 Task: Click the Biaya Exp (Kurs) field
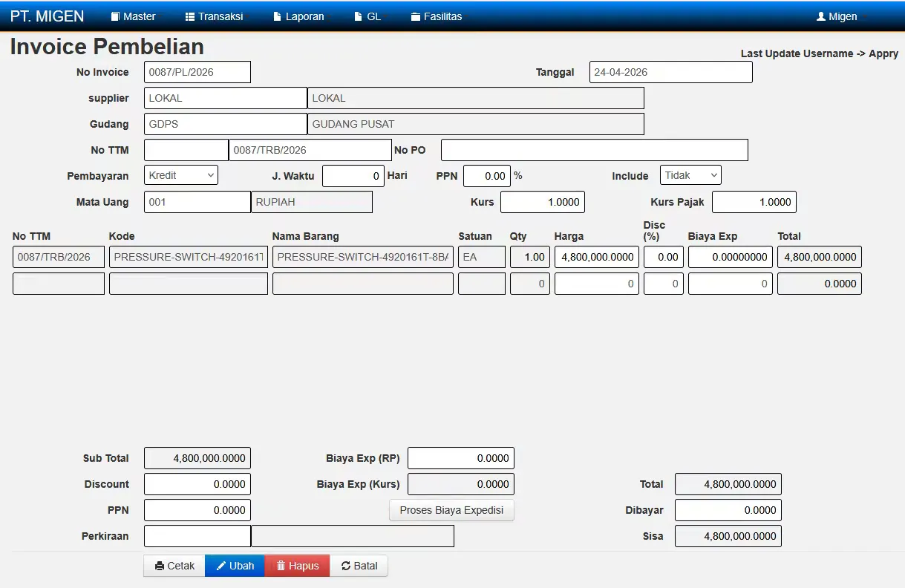pos(461,484)
